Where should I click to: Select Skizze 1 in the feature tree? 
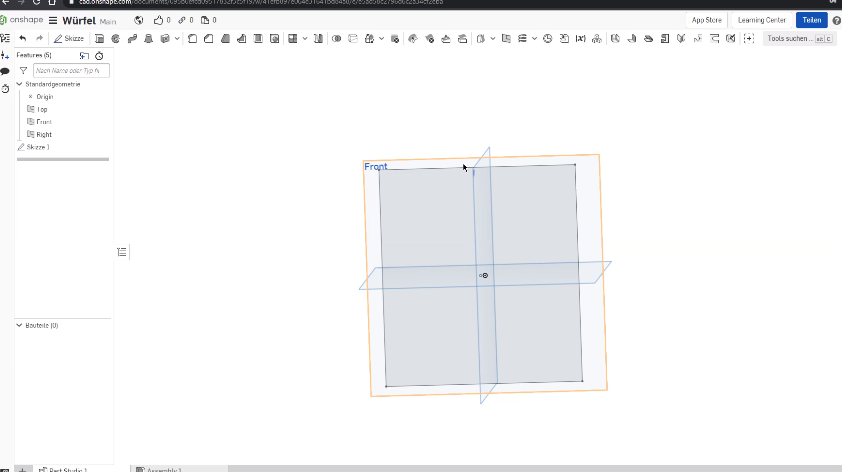click(x=38, y=147)
